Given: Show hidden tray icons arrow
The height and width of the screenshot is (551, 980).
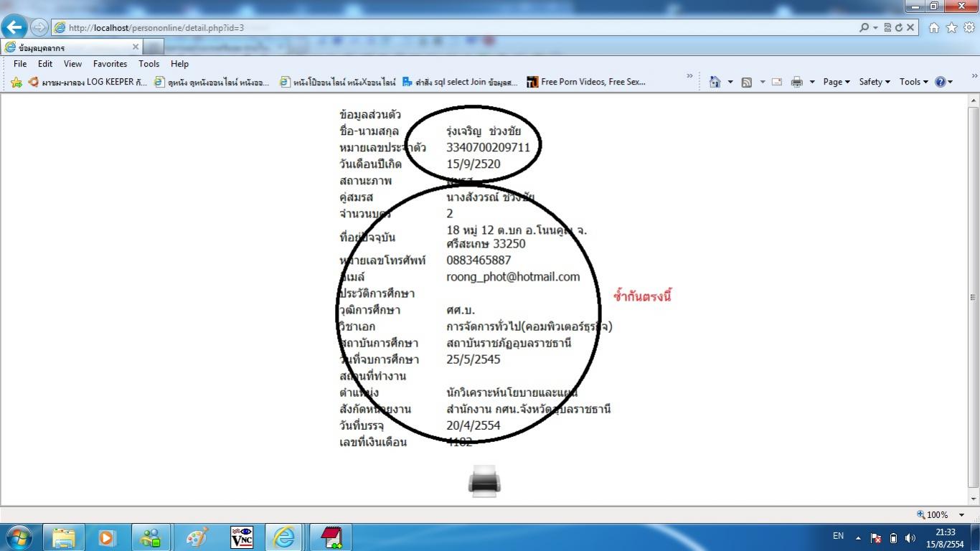Looking at the screenshot, I should (x=858, y=537).
